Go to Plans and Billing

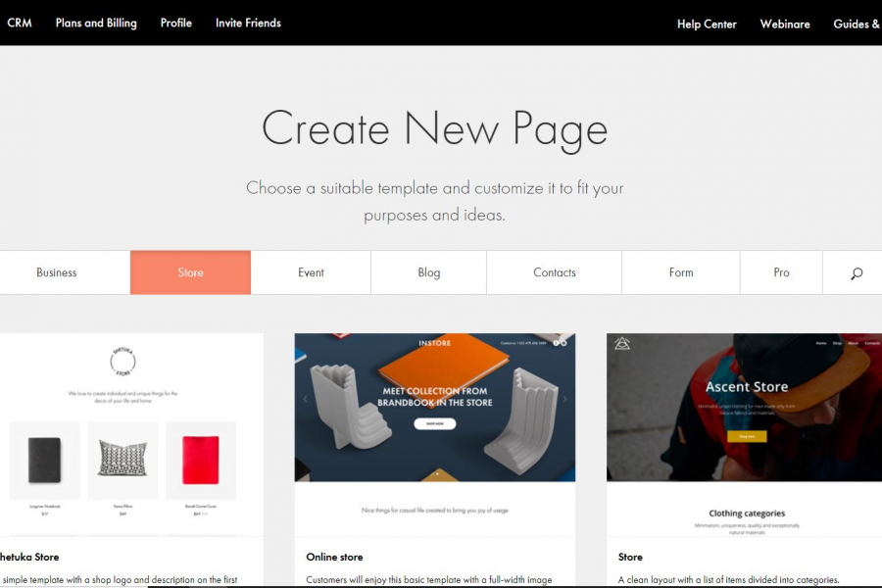pyautogui.click(x=96, y=24)
